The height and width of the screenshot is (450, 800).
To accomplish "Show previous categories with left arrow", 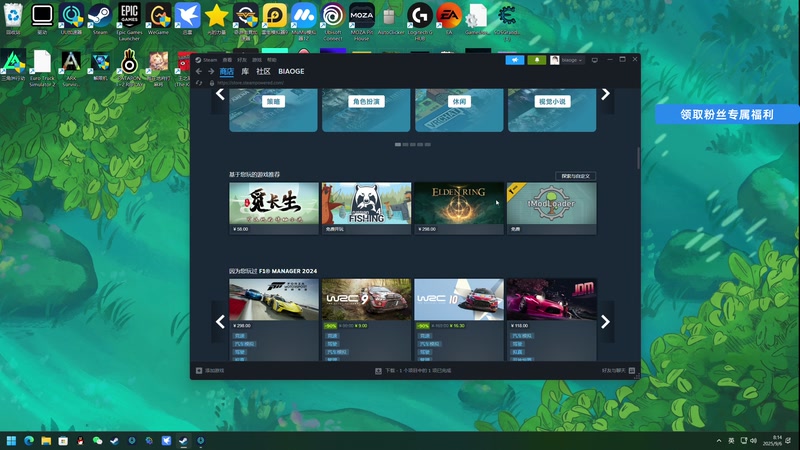I will (x=220, y=94).
